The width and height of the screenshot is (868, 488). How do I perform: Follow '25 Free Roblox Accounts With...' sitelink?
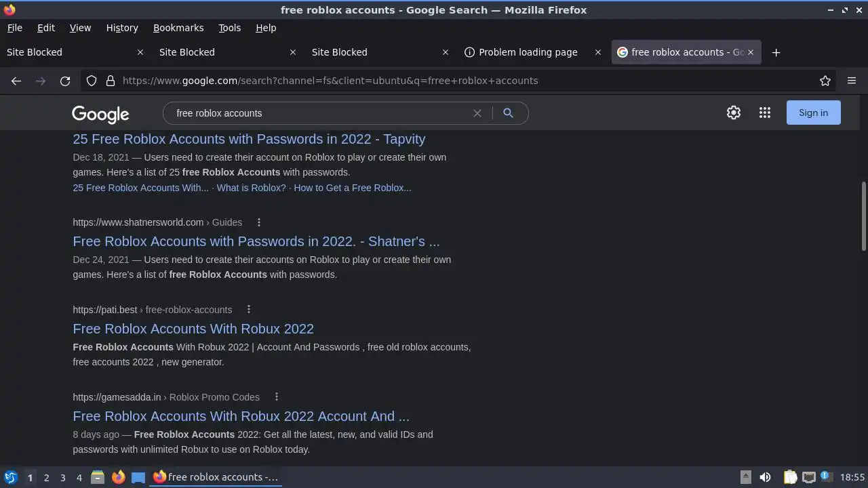click(140, 188)
